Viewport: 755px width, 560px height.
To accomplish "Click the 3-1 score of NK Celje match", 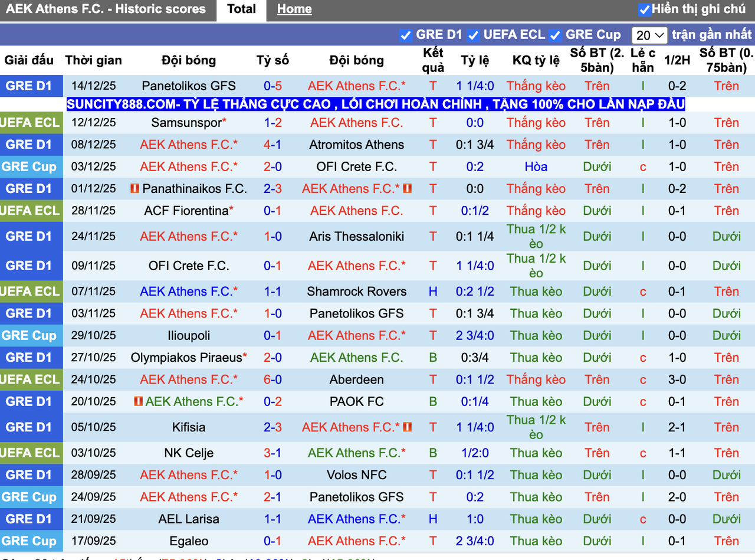I will [273, 453].
